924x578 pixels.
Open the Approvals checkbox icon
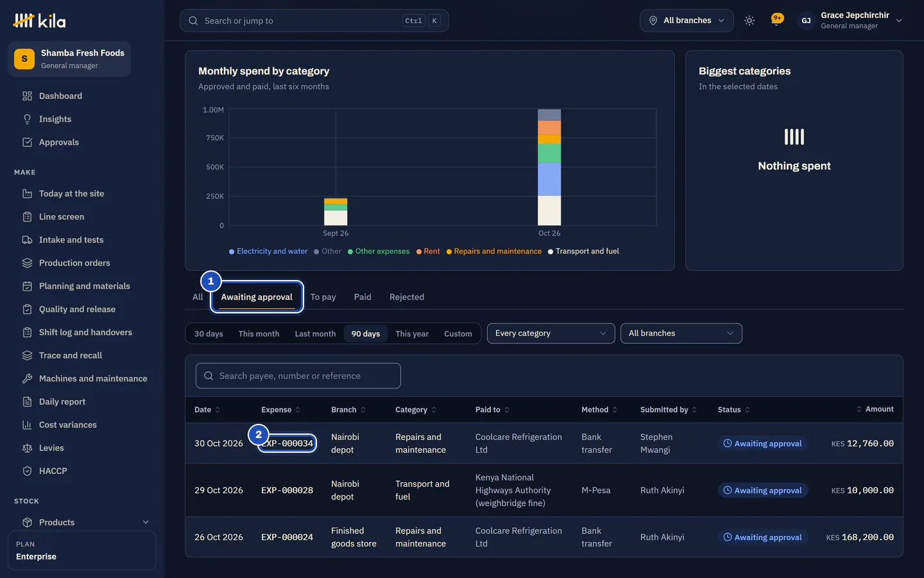coord(27,143)
